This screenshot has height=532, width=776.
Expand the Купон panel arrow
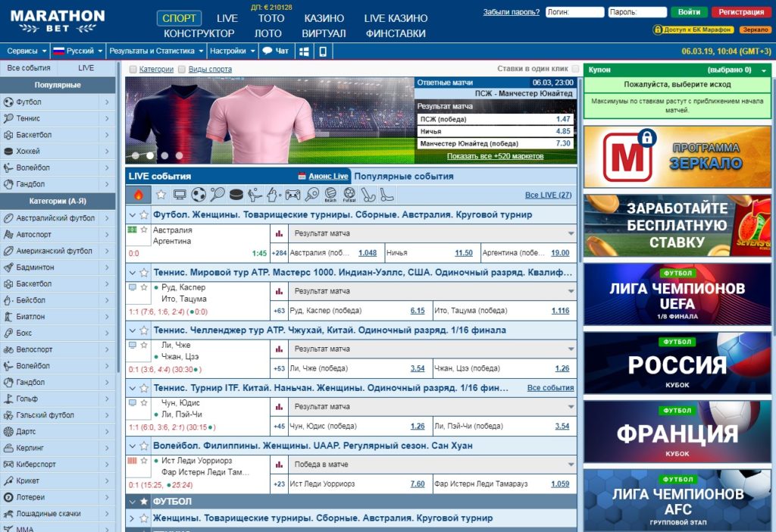click(764, 70)
